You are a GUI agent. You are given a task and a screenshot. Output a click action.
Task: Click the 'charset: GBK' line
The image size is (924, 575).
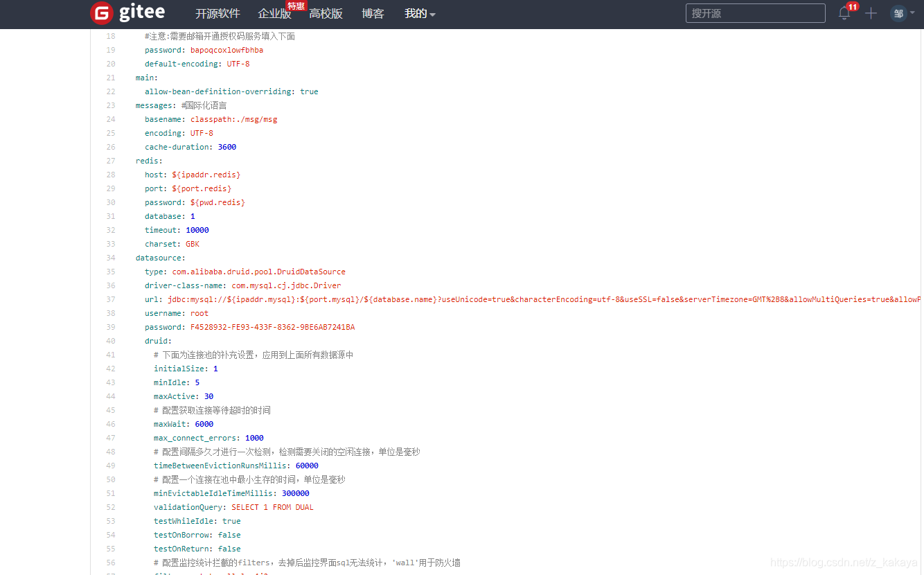coord(172,244)
